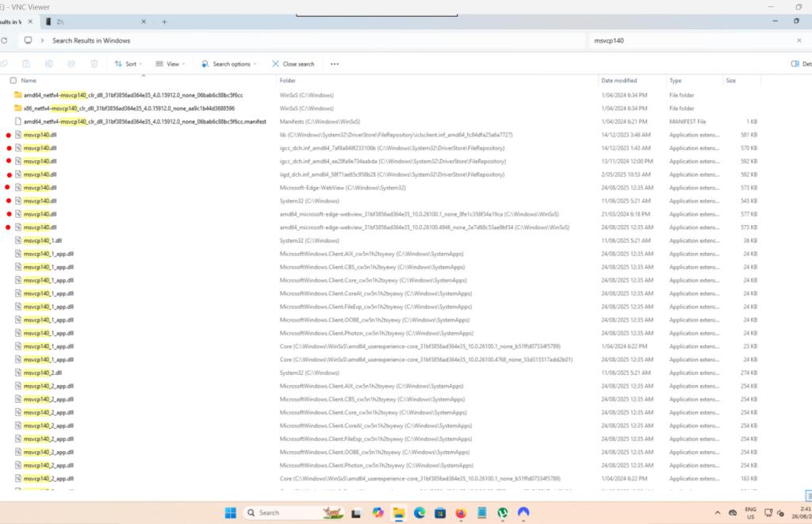
Task: Clear the msvcp140 search with X
Action: [799, 40]
